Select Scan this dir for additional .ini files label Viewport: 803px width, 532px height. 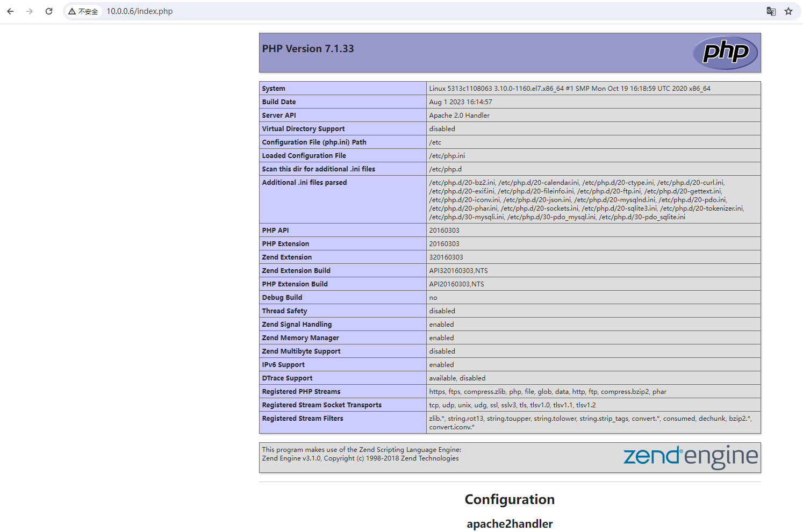319,169
